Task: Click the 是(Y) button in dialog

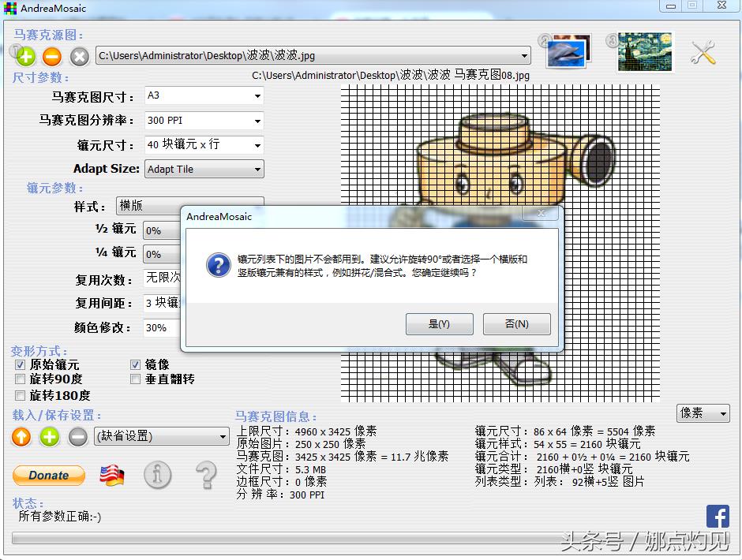Action: coord(439,324)
